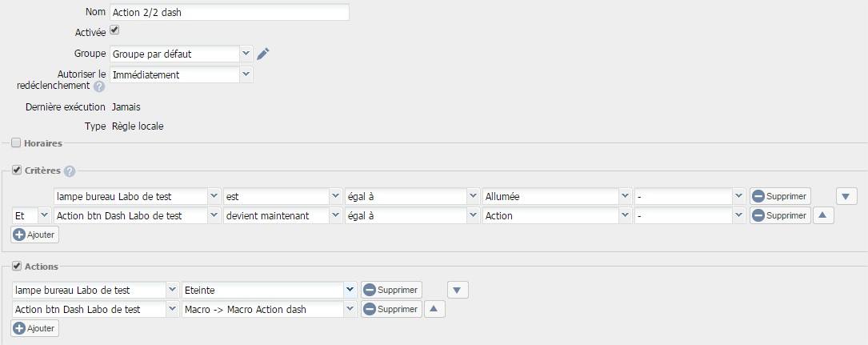
Task: Add a new criterion with Ajouter
Action: click(x=35, y=235)
